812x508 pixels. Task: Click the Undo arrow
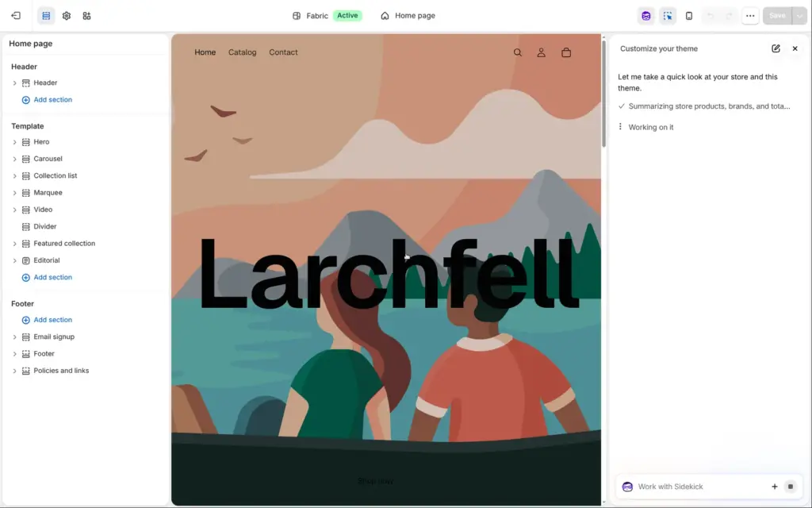[x=710, y=16]
